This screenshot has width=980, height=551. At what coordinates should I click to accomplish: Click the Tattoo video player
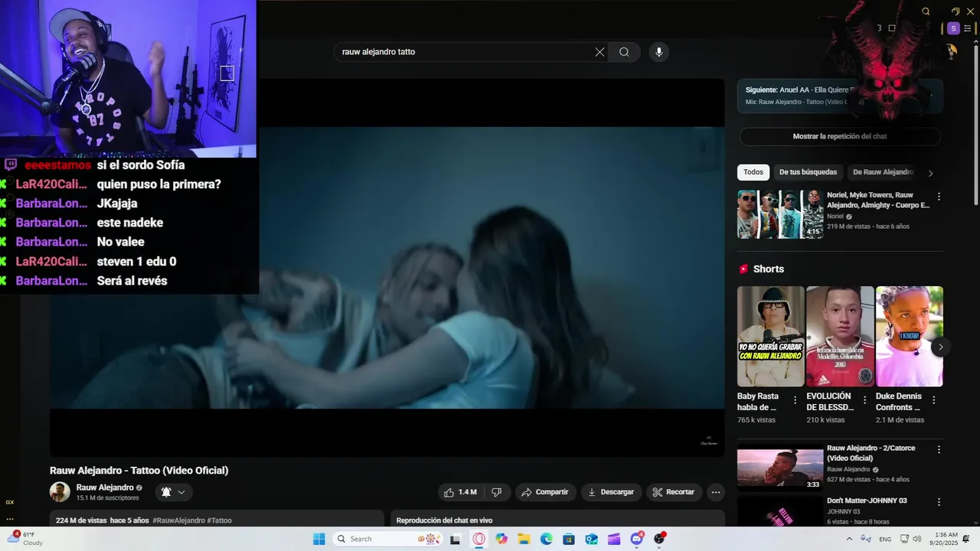(387, 268)
